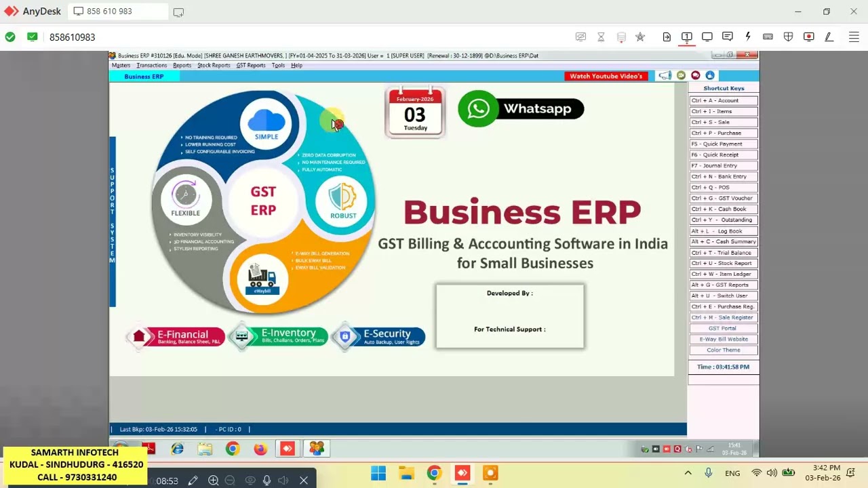Click the E-Security banner
This screenshot has height=488, width=868.
click(379, 336)
